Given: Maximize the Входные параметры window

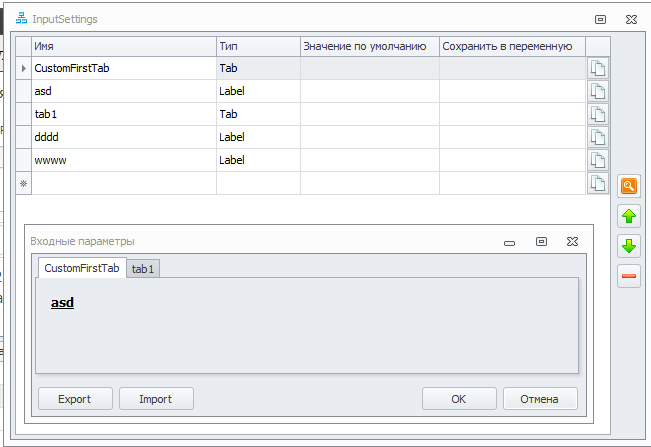Looking at the screenshot, I should click(541, 242).
